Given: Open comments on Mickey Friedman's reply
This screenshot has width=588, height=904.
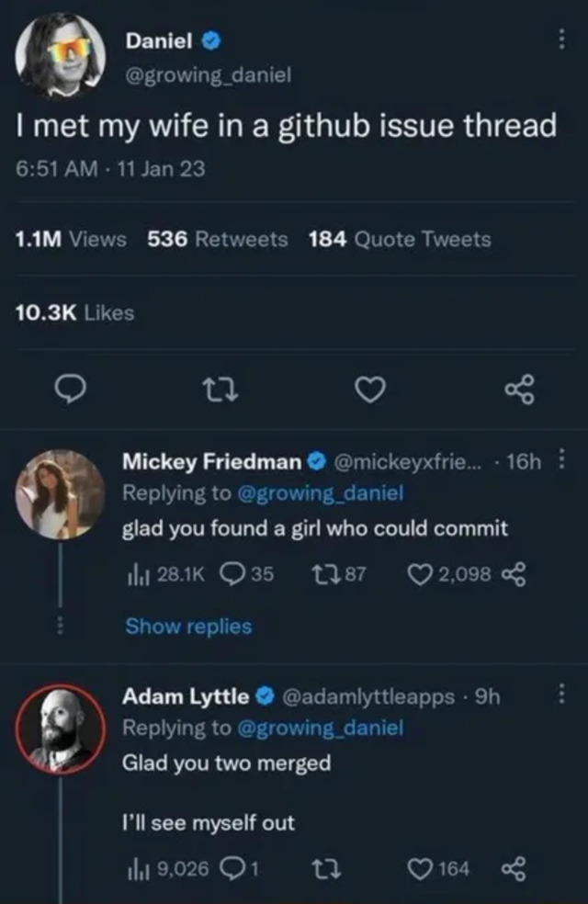Looking at the screenshot, I should click(233, 575).
